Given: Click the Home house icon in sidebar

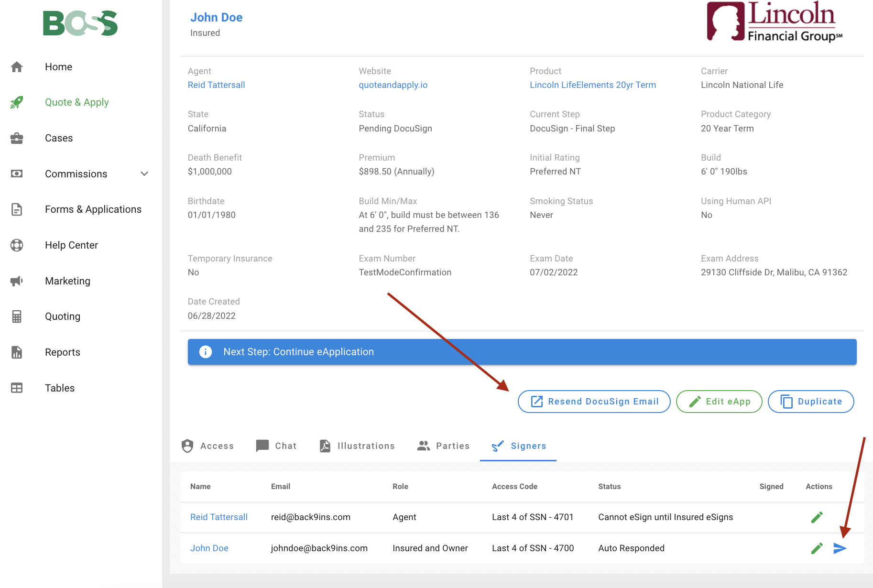Looking at the screenshot, I should [17, 67].
